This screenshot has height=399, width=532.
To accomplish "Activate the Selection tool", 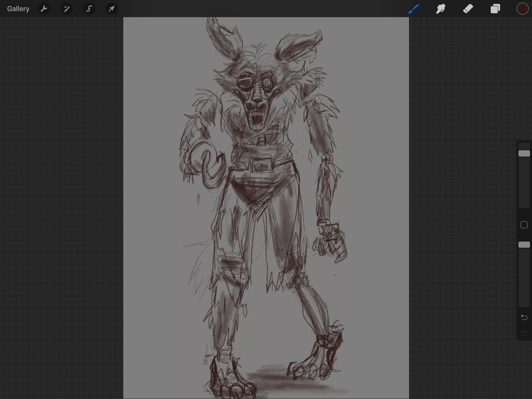I will coord(89,9).
